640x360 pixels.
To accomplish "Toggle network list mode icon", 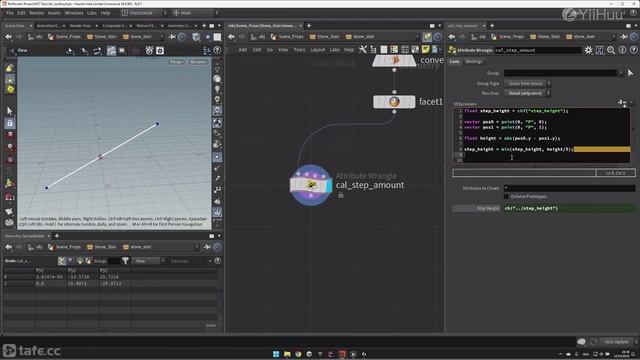I will pos(384,50).
